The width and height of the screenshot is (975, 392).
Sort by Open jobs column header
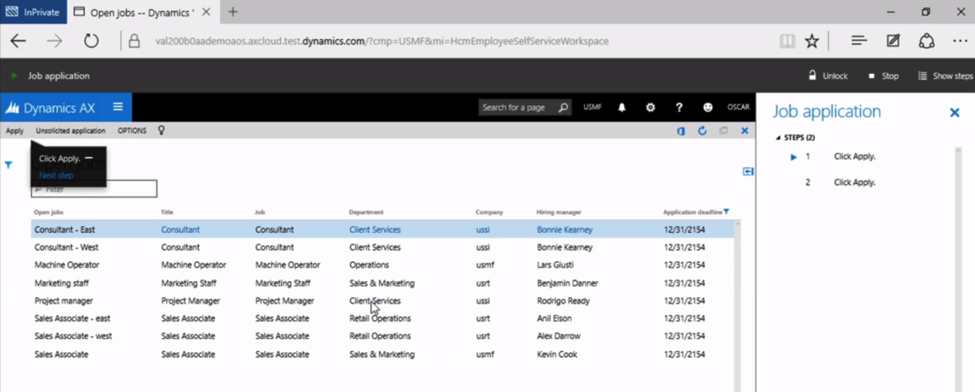click(x=49, y=212)
